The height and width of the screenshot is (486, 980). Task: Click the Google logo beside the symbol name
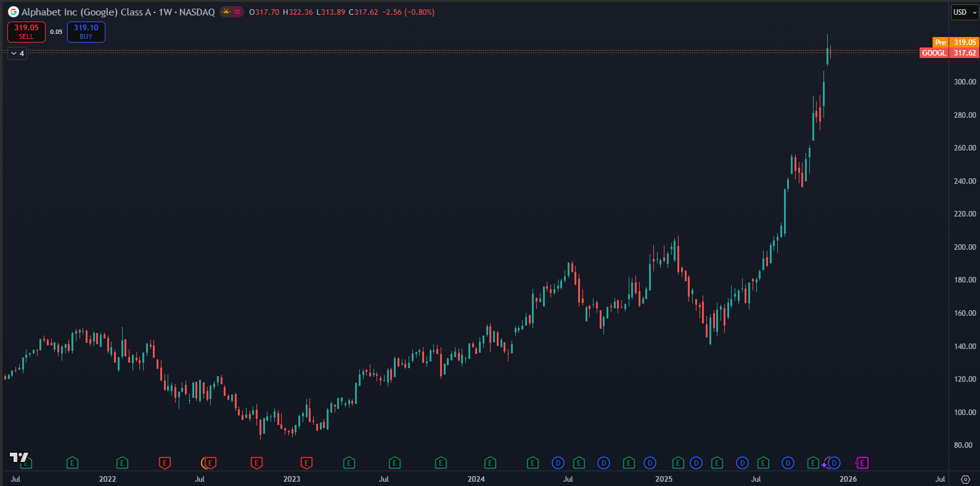click(13, 12)
